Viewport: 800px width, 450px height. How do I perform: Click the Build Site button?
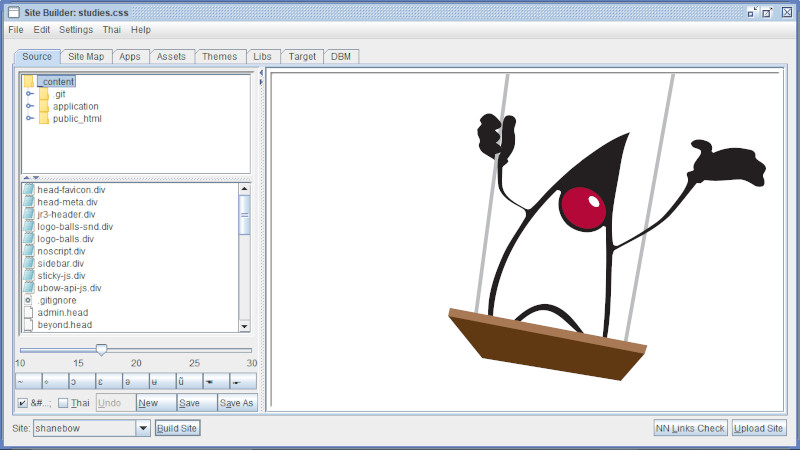(177, 428)
